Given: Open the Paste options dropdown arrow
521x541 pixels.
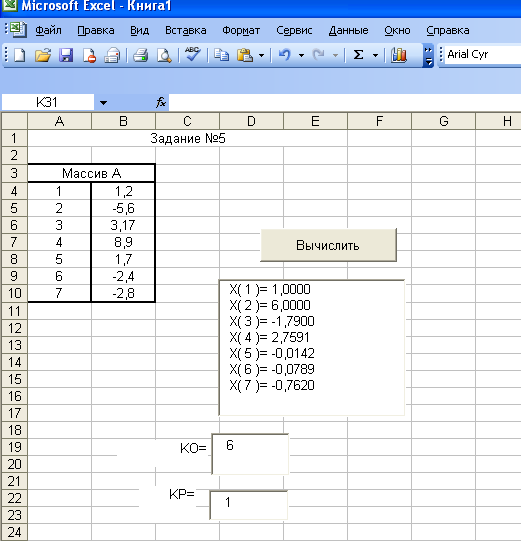Looking at the screenshot, I should (262, 56).
